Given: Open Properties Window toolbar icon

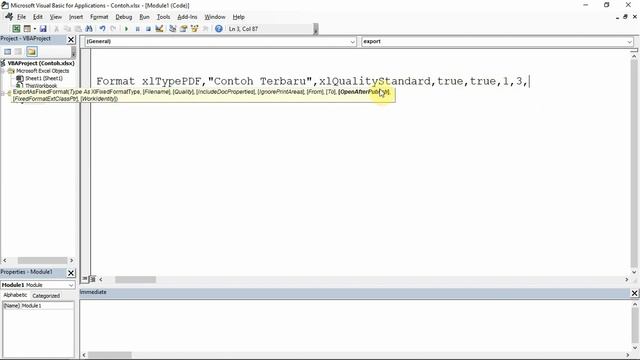Looking at the screenshot, I should coord(184,29).
